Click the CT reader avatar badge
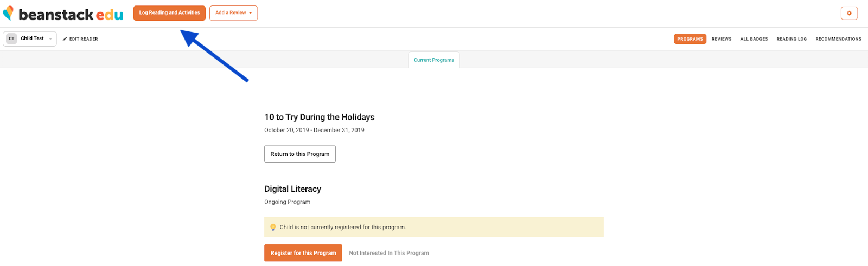 [11, 38]
